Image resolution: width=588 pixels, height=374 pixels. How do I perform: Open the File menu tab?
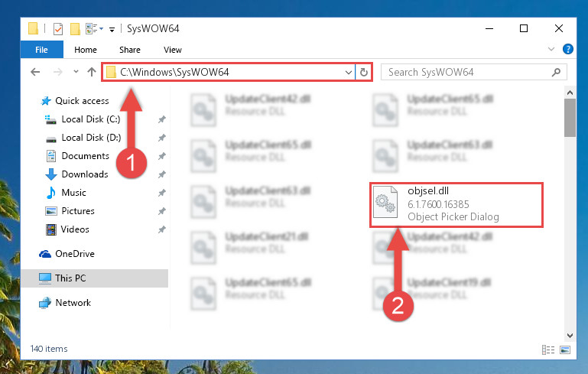(41, 50)
